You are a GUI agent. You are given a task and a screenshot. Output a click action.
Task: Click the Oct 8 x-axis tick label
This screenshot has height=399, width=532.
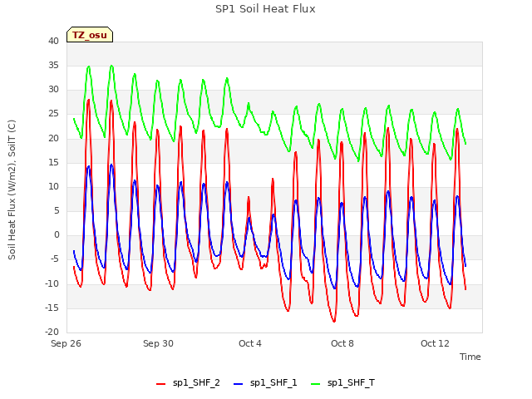tap(342, 343)
